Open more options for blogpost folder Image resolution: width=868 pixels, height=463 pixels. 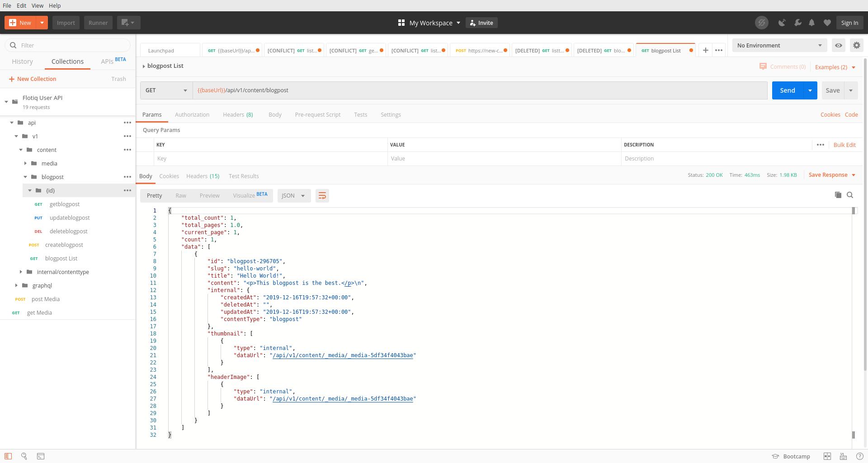pyautogui.click(x=127, y=177)
